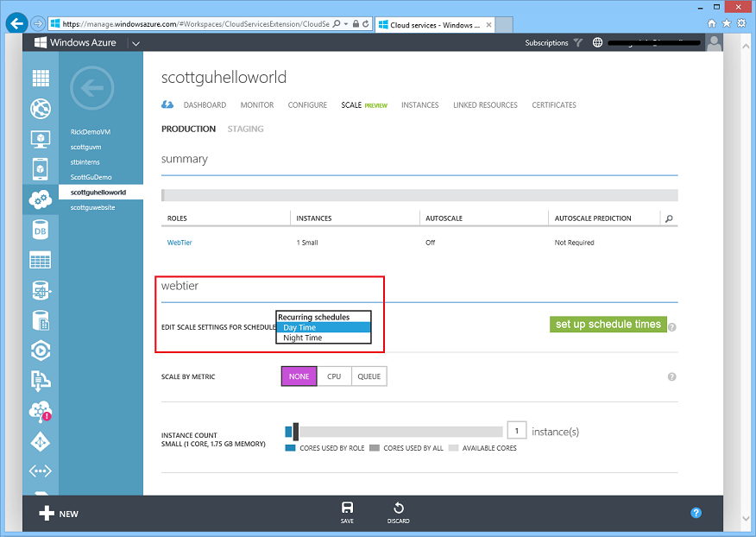
Task: Open the Add-ons cloud icon with alert badge
Action: tap(41, 411)
